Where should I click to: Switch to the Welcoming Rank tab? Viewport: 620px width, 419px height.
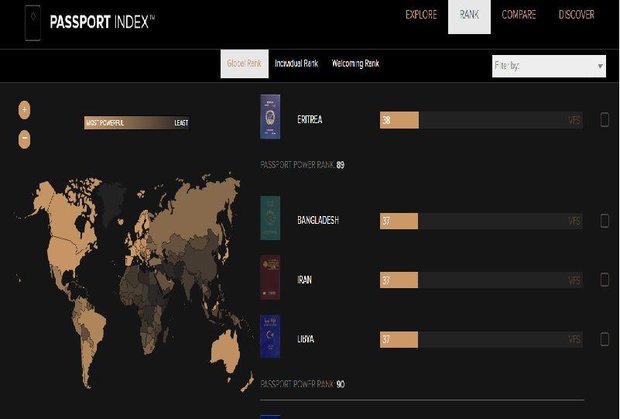pos(355,64)
